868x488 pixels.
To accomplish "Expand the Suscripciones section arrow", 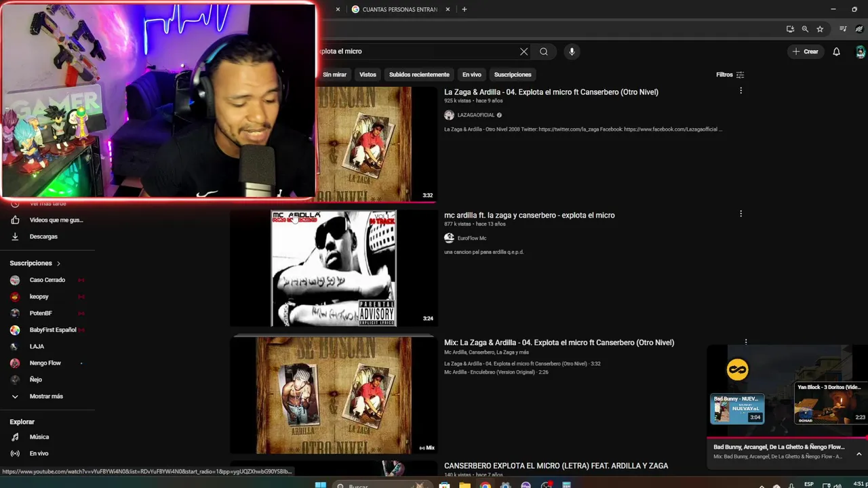I will click(58, 263).
